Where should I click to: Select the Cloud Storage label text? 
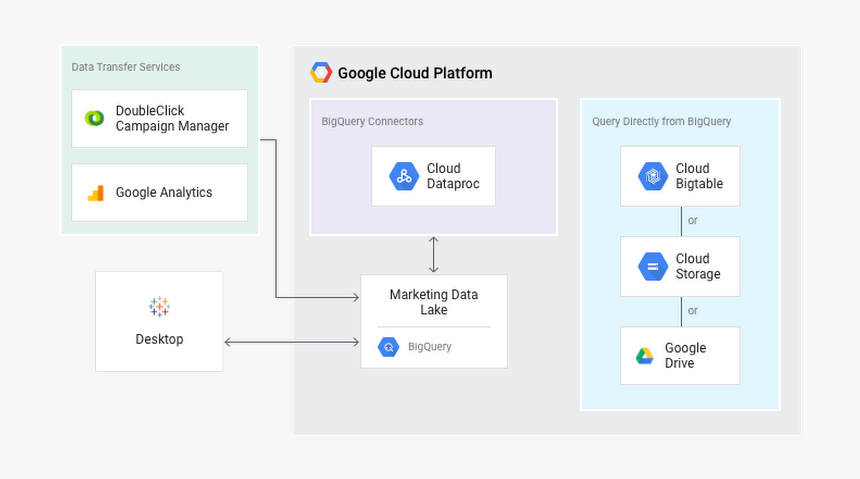coord(698,266)
